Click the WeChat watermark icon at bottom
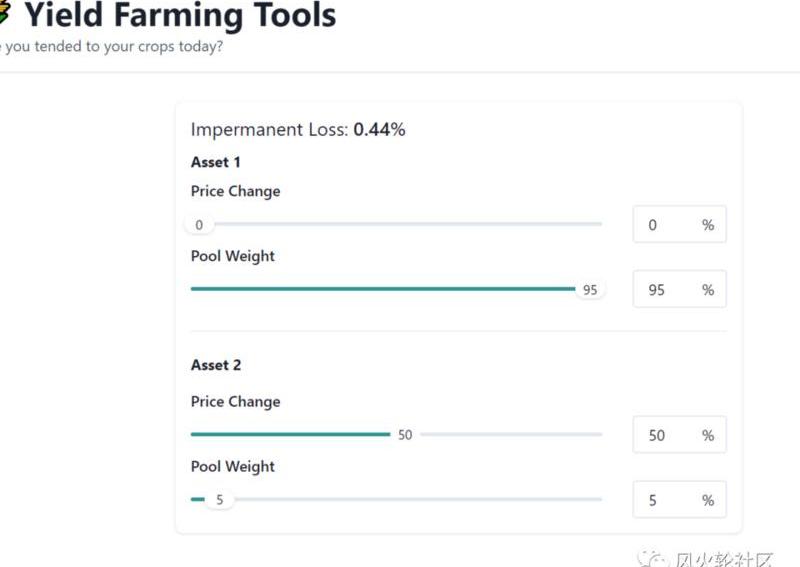The image size is (800, 567). [653, 559]
